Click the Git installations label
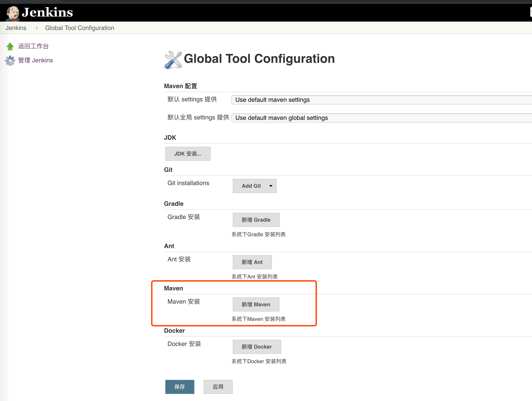This screenshot has width=532, height=401. pos(188,183)
